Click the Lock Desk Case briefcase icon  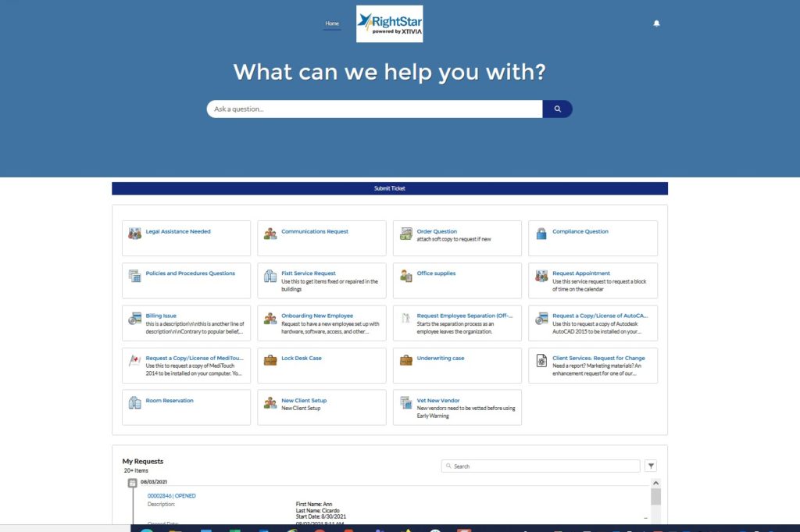[x=270, y=359]
